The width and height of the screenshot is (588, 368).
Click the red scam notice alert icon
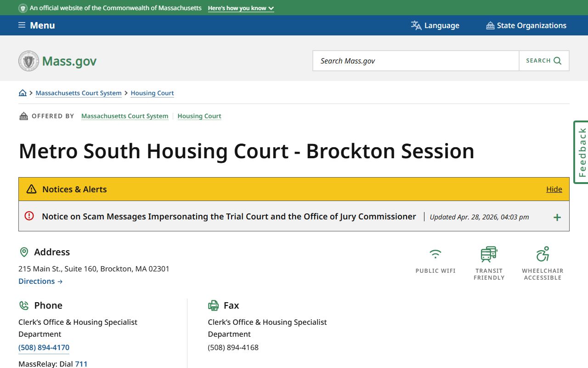click(29, 216)
